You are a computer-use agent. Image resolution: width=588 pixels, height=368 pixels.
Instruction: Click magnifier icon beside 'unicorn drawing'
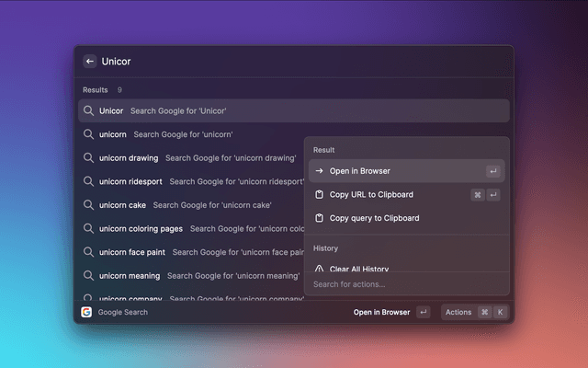[89, 158]
